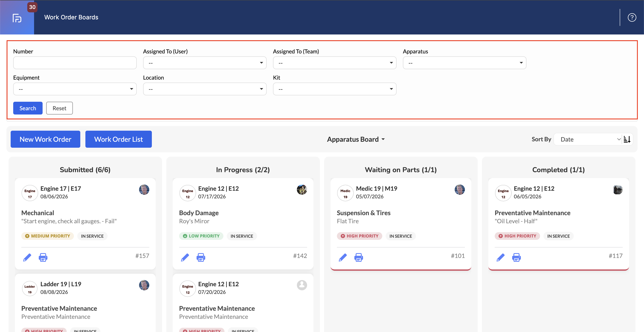Click the Waiting on Parts (1/1) header

click(401, 170)
